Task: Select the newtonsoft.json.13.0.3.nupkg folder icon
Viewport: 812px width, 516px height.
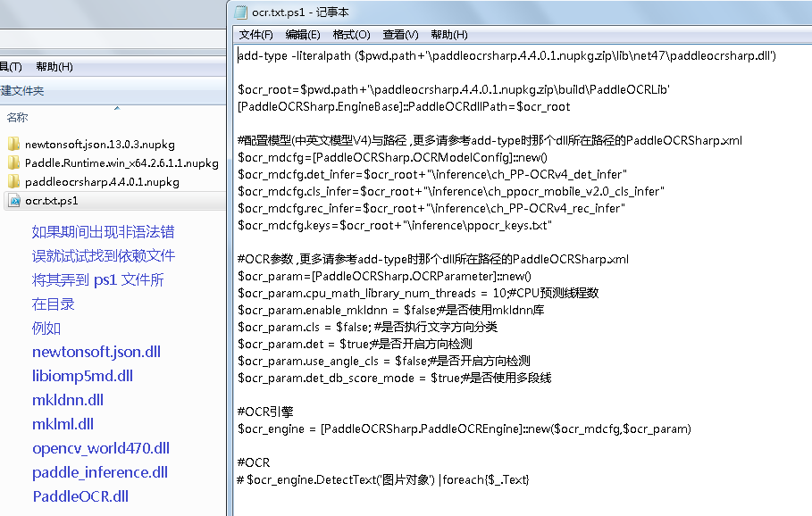Action: [x=14, y=144]
